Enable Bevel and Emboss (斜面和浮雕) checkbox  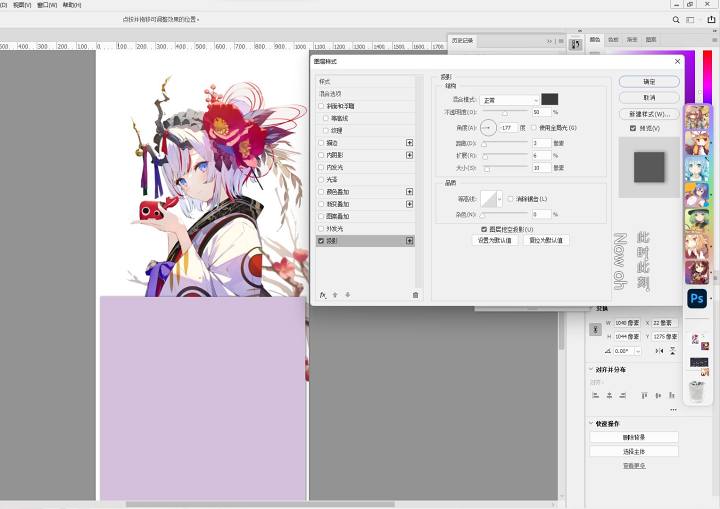tap(321, 106)
